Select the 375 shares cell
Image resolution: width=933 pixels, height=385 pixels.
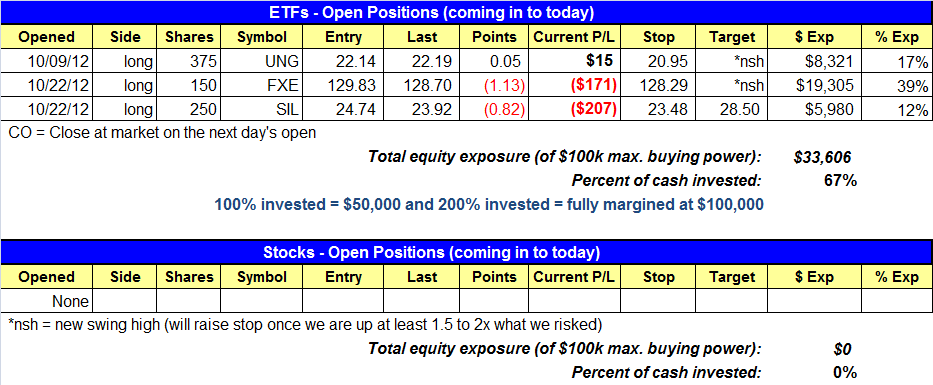189,61
